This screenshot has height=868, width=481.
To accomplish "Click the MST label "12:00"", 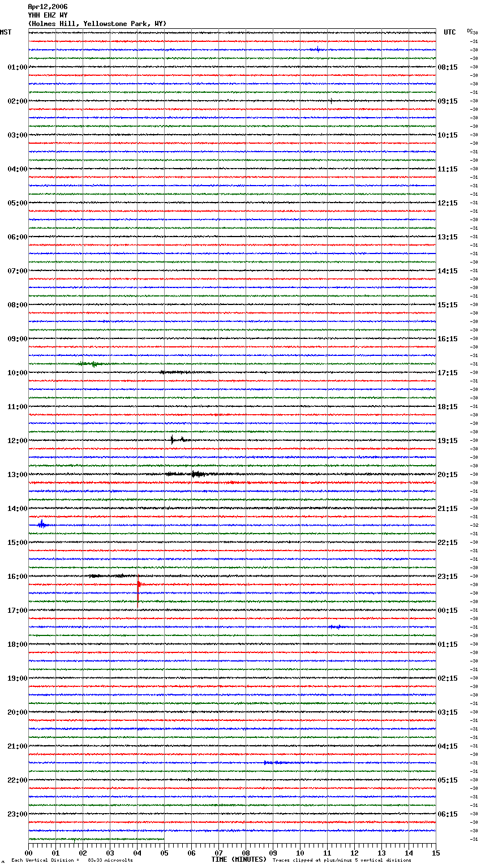I will tap(18, 441).
